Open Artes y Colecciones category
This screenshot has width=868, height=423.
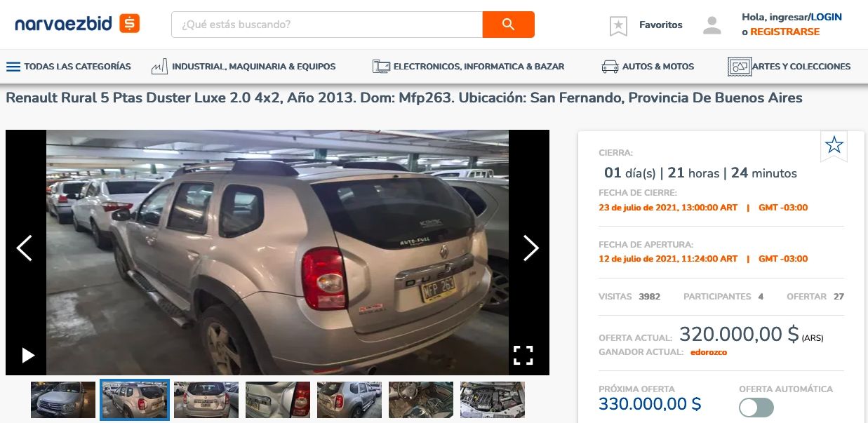click(789, 67)
